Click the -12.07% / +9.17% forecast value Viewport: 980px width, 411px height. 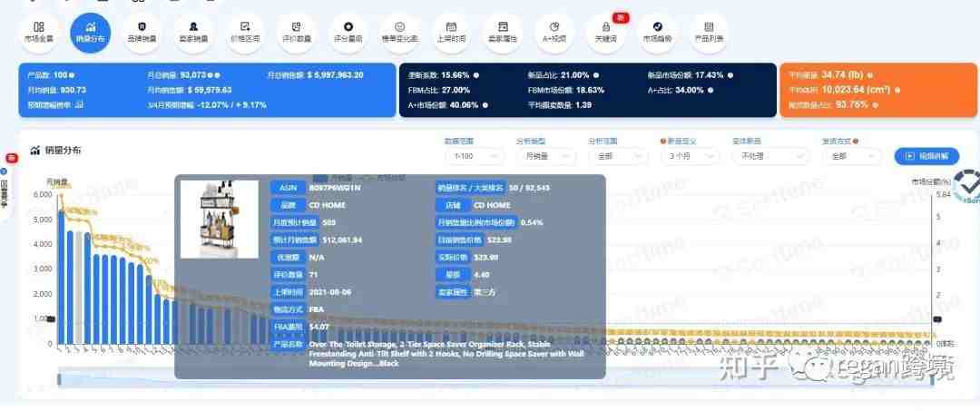[x=231, y=105]
